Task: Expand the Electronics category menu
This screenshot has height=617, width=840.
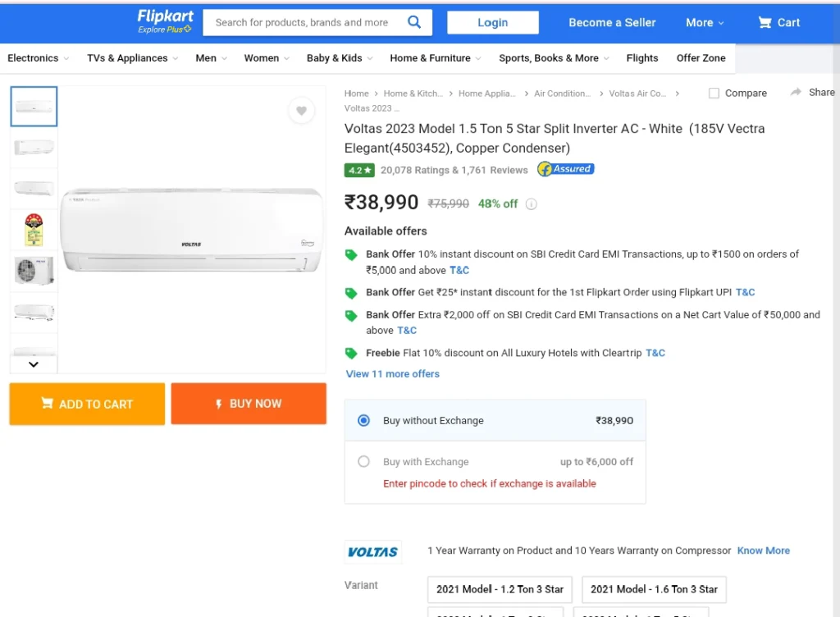Action: pyautogui.click(x=38, y=57)
